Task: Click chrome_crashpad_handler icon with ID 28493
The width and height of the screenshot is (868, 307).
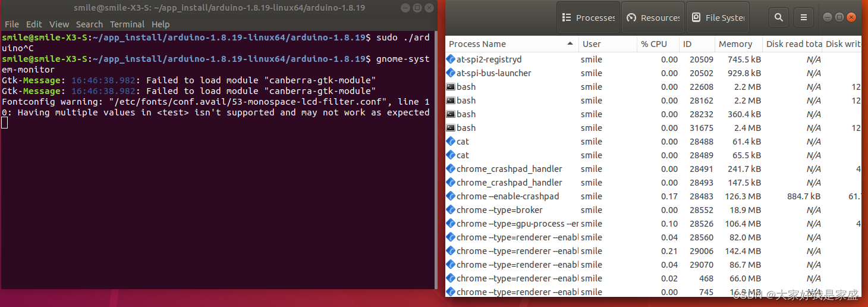Action: coord(451,183)
